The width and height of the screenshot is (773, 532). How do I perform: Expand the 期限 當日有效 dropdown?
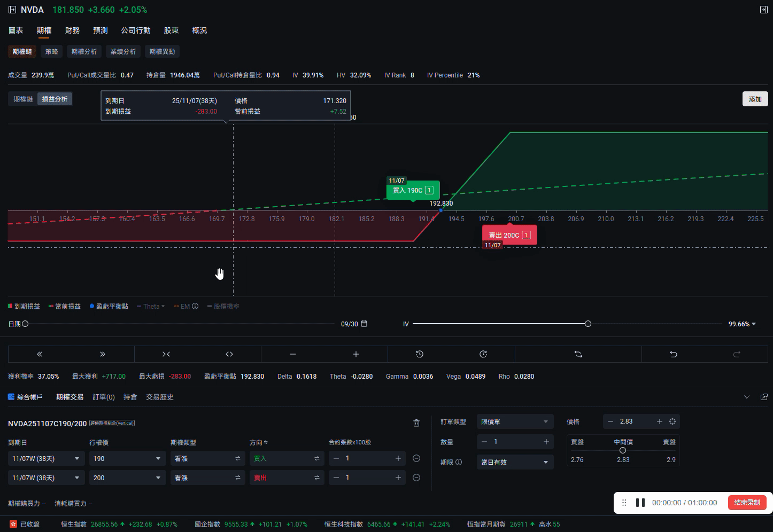click(514, 462)
